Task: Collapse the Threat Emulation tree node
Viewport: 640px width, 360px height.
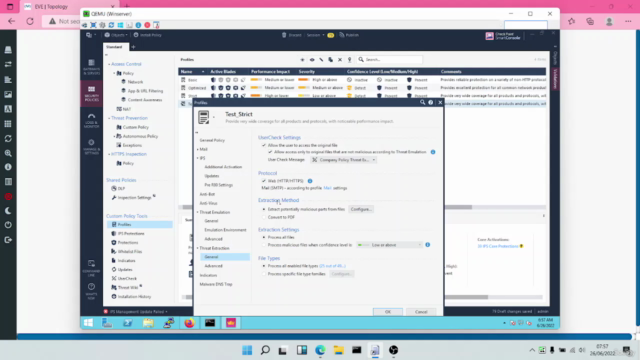Action: tap(198, 212)
